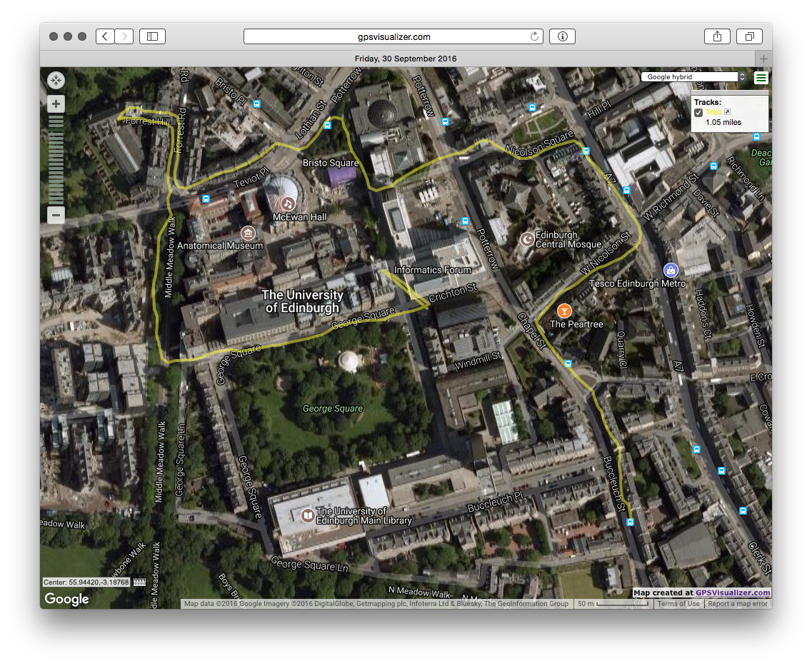Image resolution: width=812 pixels, height=666 pixels.
Task: Click the Tesco Edinburgh Metro label
Action: click(x=638, y=283)
